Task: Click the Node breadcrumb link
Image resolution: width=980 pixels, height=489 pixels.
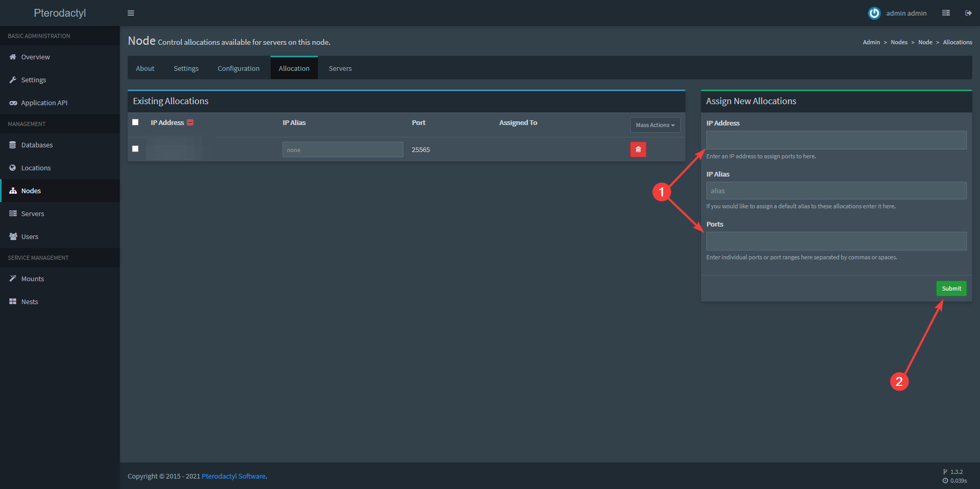Action: click(925, 42)
